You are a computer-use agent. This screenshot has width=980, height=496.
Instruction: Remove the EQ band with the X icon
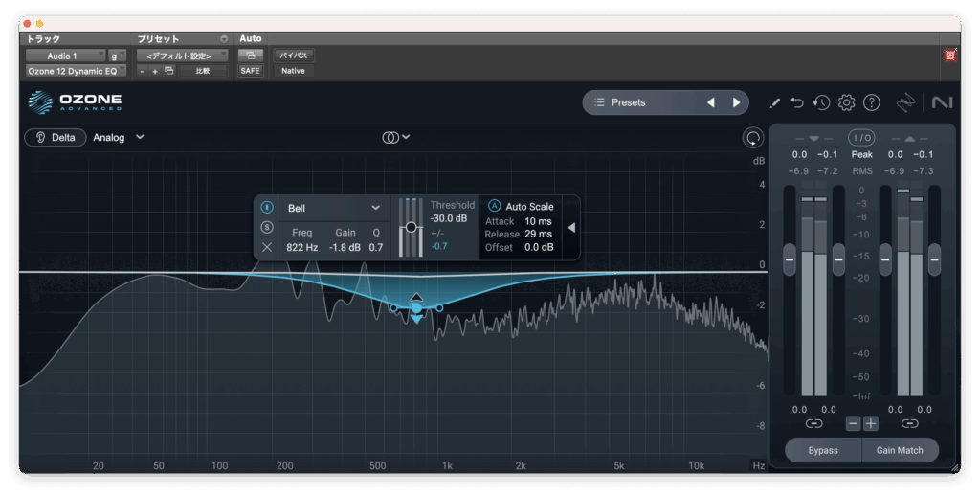(x=267, y=247)
